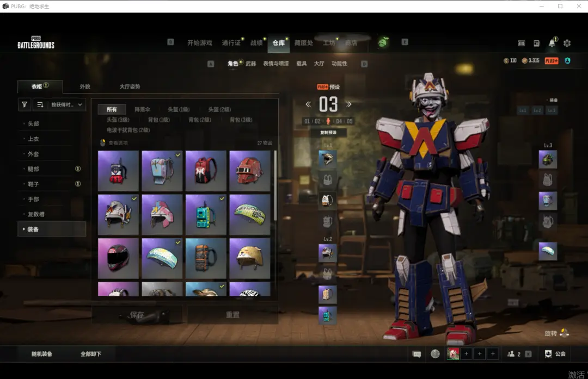588x379 pixels.
Task: Select preset slot 05
Action: tap(350, 121)
